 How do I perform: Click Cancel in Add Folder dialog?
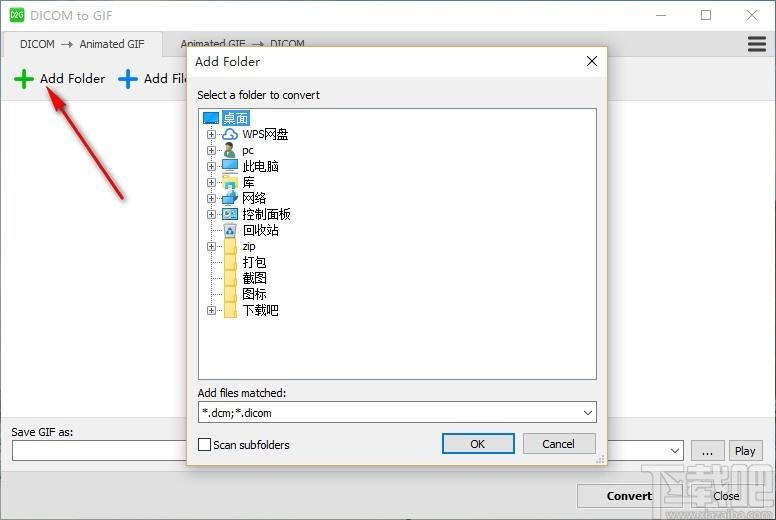pyautogui.click(x=559, y=444)
